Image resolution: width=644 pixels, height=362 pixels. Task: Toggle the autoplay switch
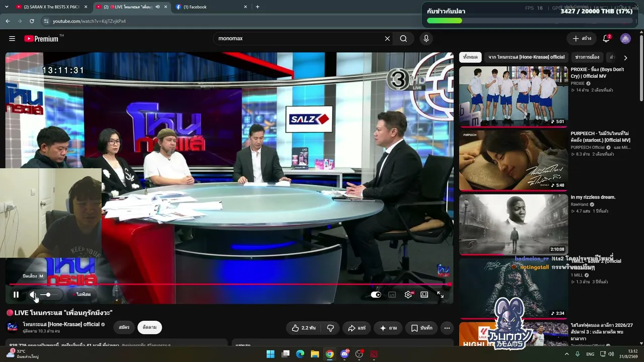[376, 295]
